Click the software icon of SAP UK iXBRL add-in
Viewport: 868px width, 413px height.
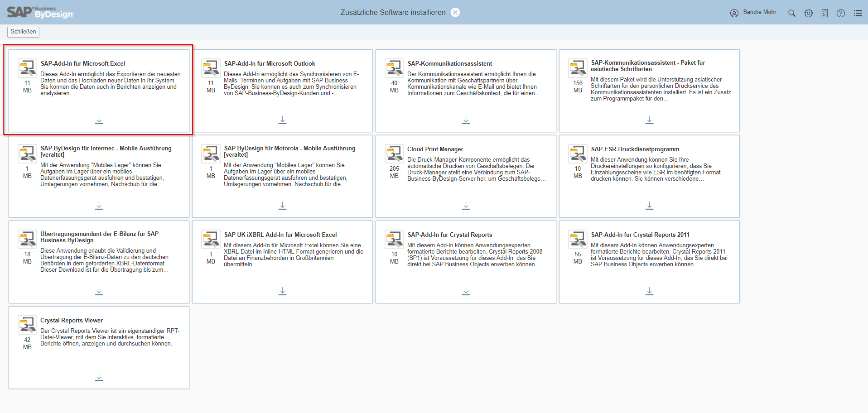click(x=211, y=239)
